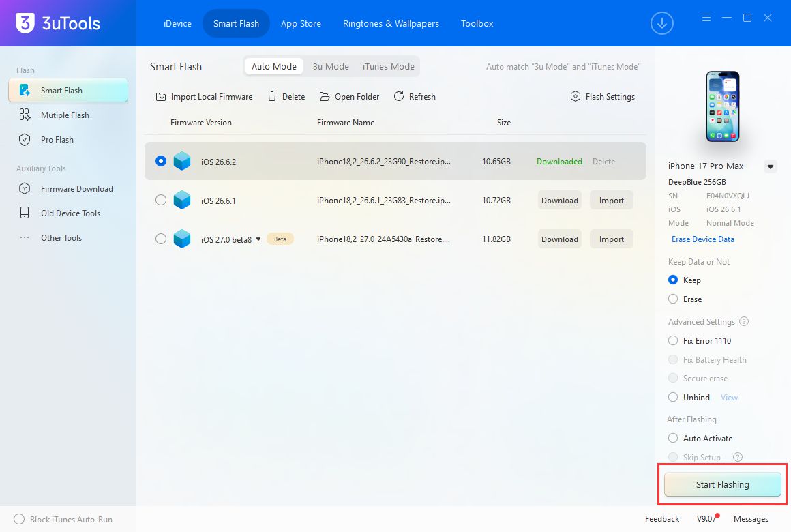Click the trash can Delete icon
Image resolution: width=791 pixels, height=532 pixels.
coord(272,96)
